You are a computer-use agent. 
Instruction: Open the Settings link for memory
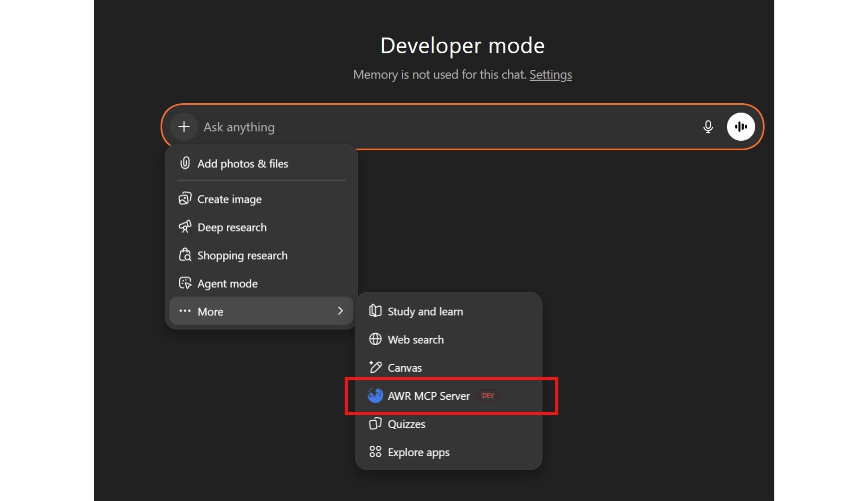pyautogui.click(x=550, y=74)
